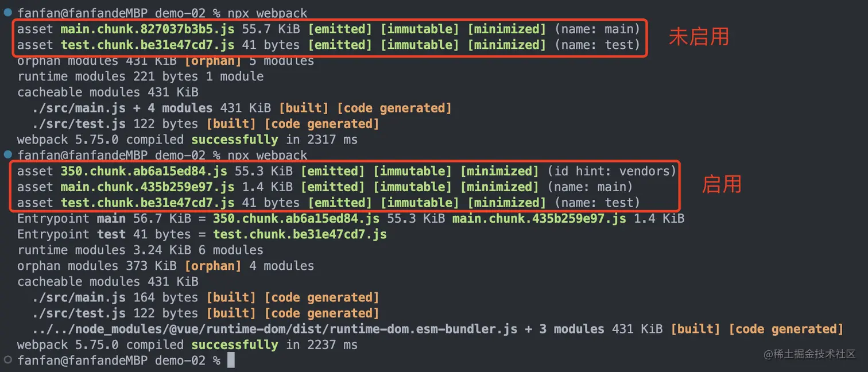Click the terminal cursor block at the last prompt
This screenshot has width=868, height=372.
coord(231,361)
